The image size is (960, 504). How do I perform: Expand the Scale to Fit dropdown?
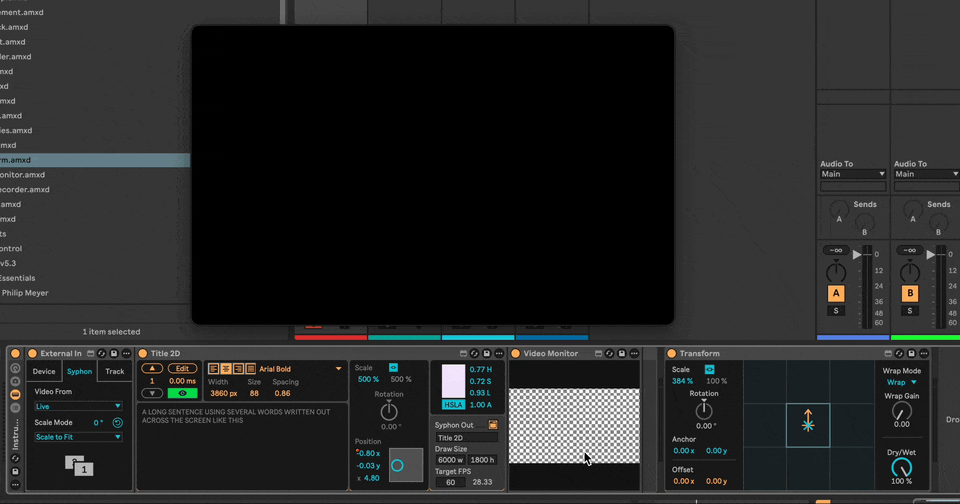click(78, 437)
